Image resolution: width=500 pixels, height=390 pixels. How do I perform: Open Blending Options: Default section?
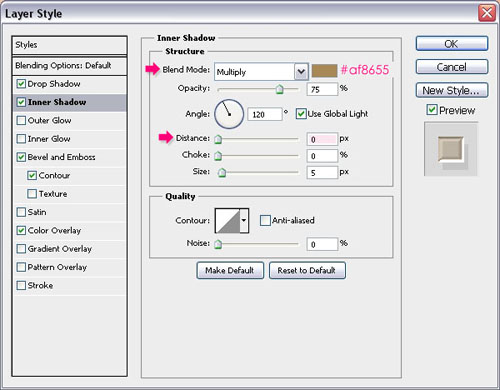pos(69,66)
